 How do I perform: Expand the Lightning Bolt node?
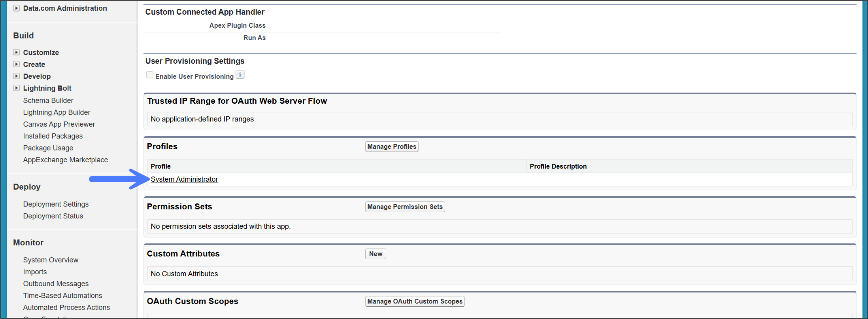(16, 88)
